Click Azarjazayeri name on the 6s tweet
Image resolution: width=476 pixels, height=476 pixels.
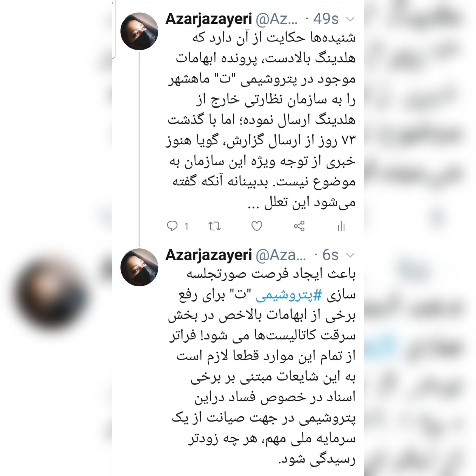click(208, 255)
